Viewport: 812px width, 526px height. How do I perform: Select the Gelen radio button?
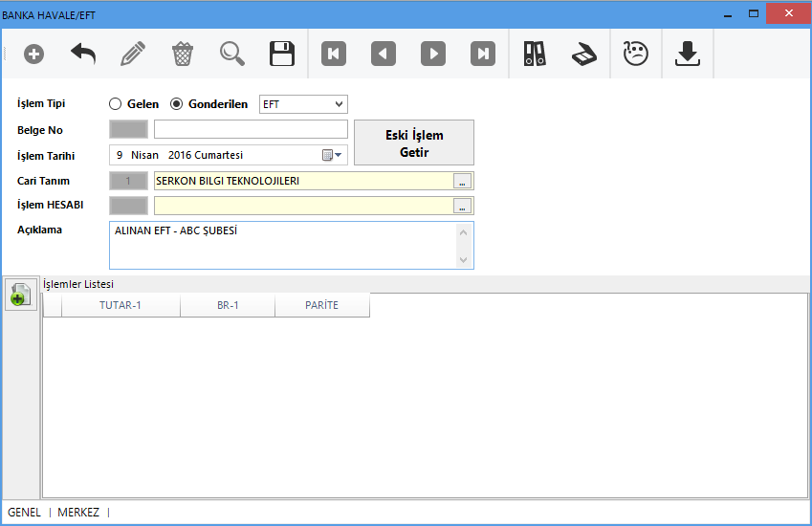116,104
